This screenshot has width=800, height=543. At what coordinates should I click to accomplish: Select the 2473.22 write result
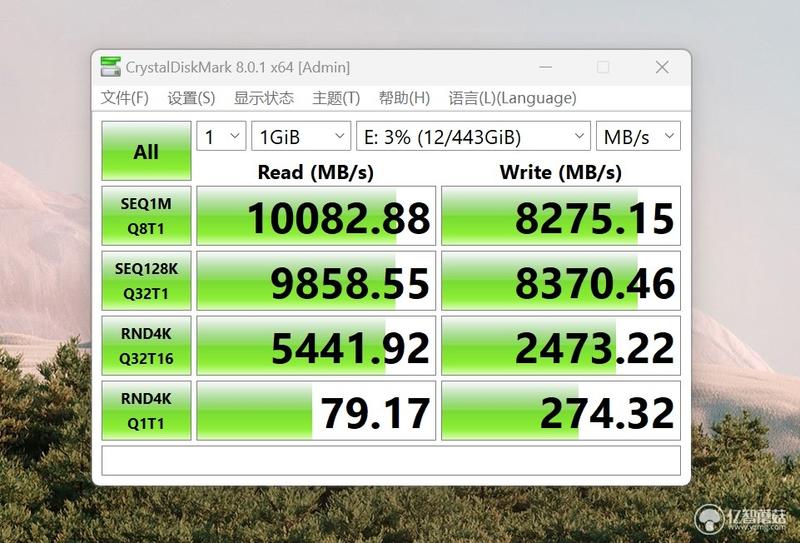click(x=561, y=345)
